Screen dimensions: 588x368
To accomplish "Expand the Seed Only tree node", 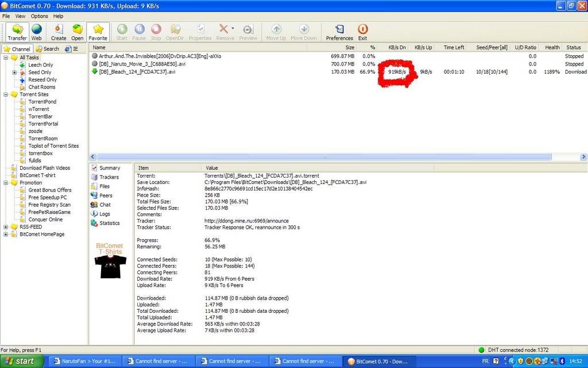I will [14, 72].
